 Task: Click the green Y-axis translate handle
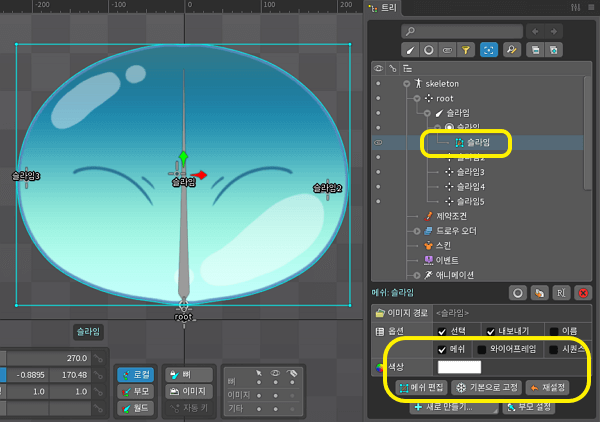[x=183, y=158]
